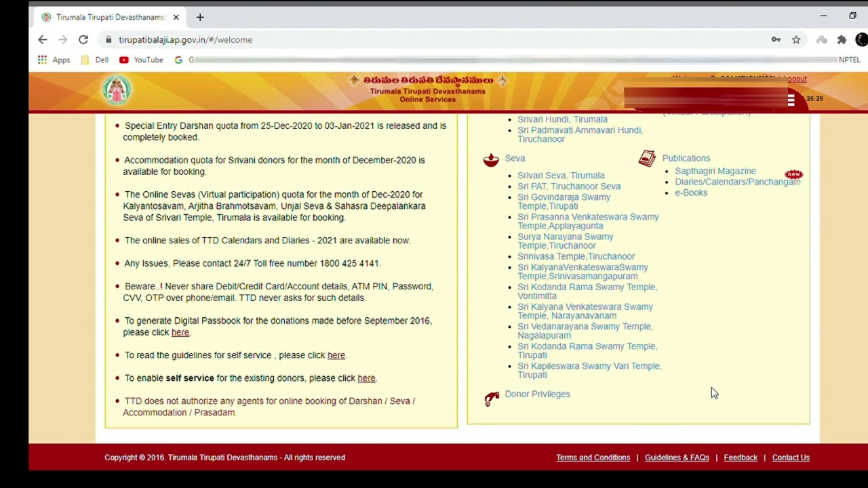This screenshot has width=868, height=488.
Task: Open Terms and Conditions footer link
Action: click(x=593, y=457)
